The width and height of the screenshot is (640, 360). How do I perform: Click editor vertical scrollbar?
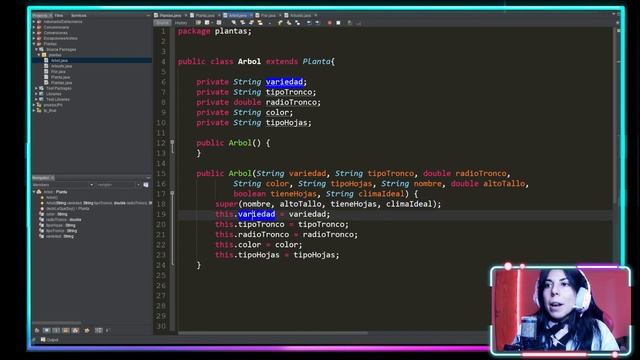(615, 116)
